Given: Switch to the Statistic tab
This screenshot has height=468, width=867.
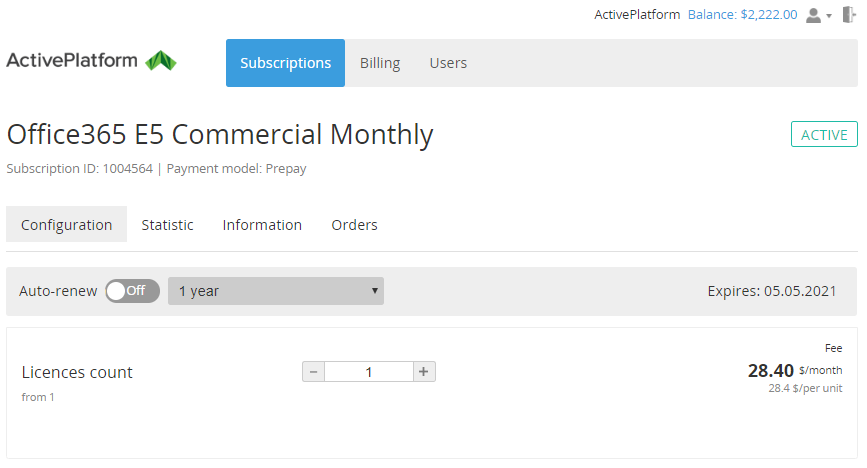Looking at the screenshot, I should [x=168, y=225].
